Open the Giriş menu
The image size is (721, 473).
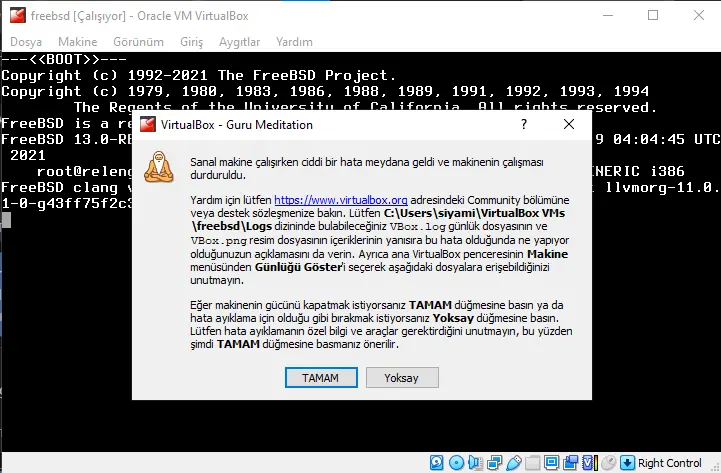coord(191,42)
